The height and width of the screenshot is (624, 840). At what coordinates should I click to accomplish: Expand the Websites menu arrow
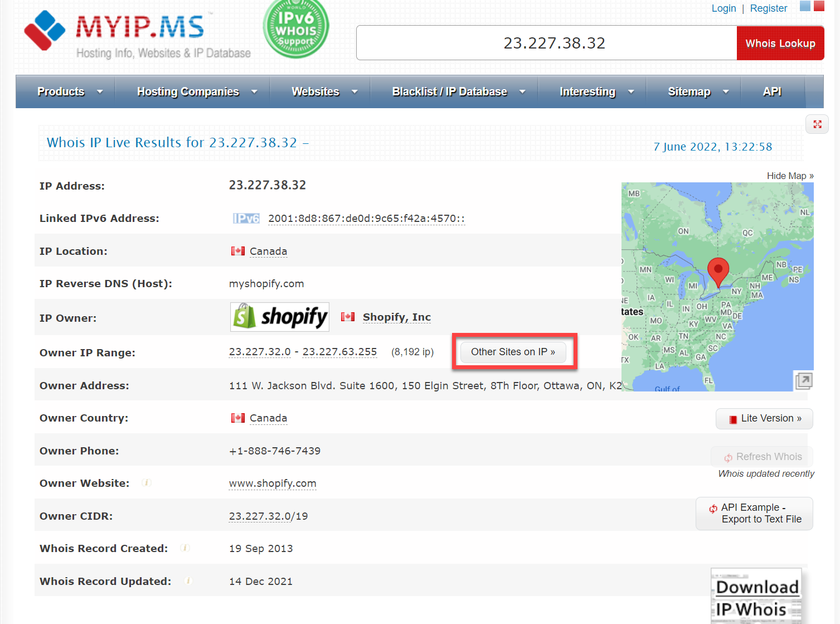(x=355, y=92)
